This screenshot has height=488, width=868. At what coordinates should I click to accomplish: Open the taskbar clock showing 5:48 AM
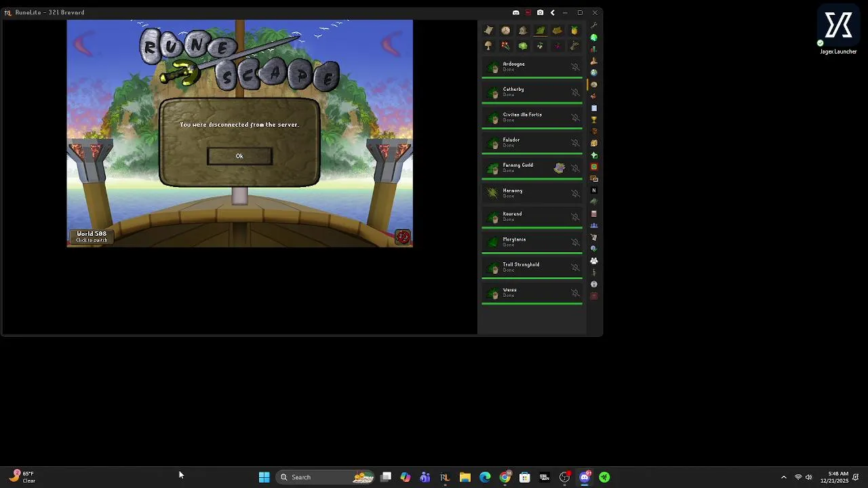click(x=834, y=477)
